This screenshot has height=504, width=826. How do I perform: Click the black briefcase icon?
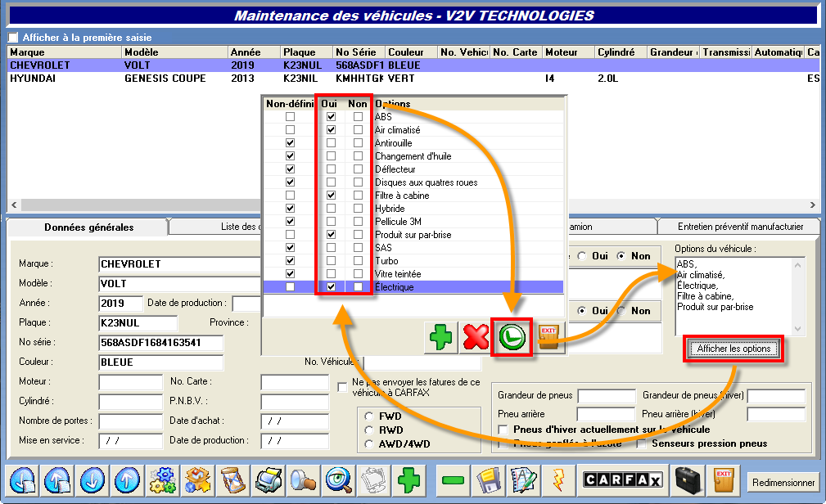(688, 480)
